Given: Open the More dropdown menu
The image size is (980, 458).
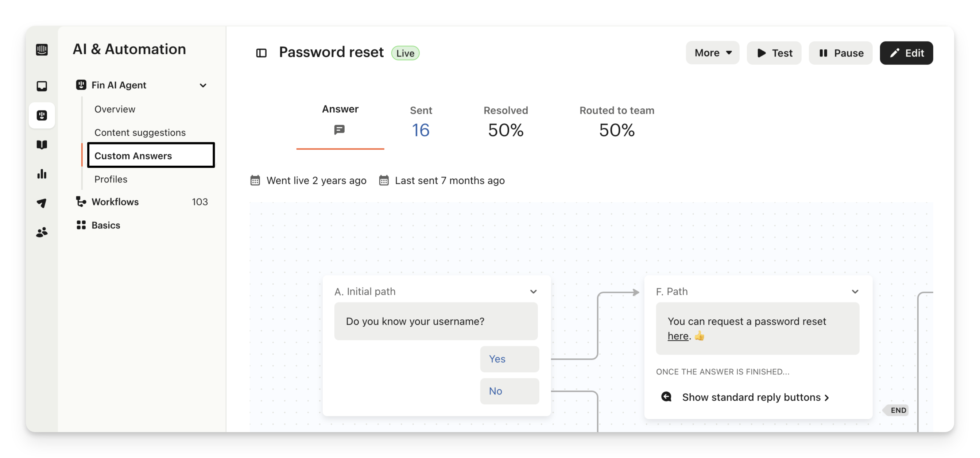Looking at the screenshot, I should click(712, 53).
